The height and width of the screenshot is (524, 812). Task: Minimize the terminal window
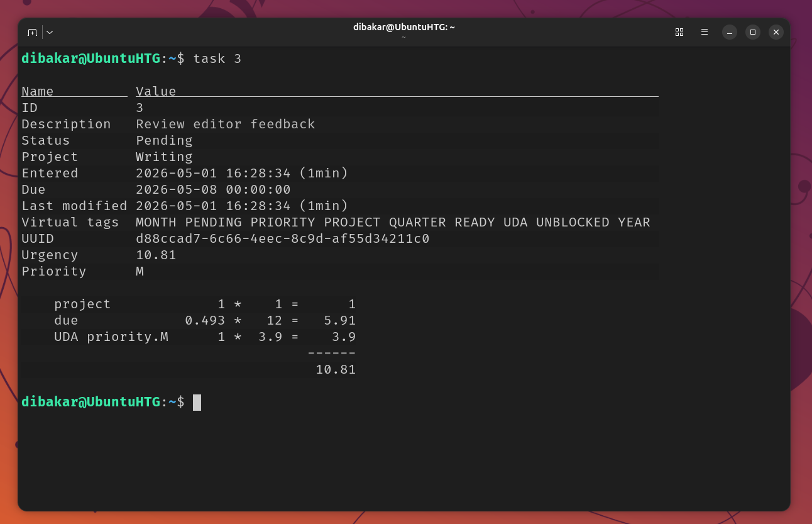(729, 32)
